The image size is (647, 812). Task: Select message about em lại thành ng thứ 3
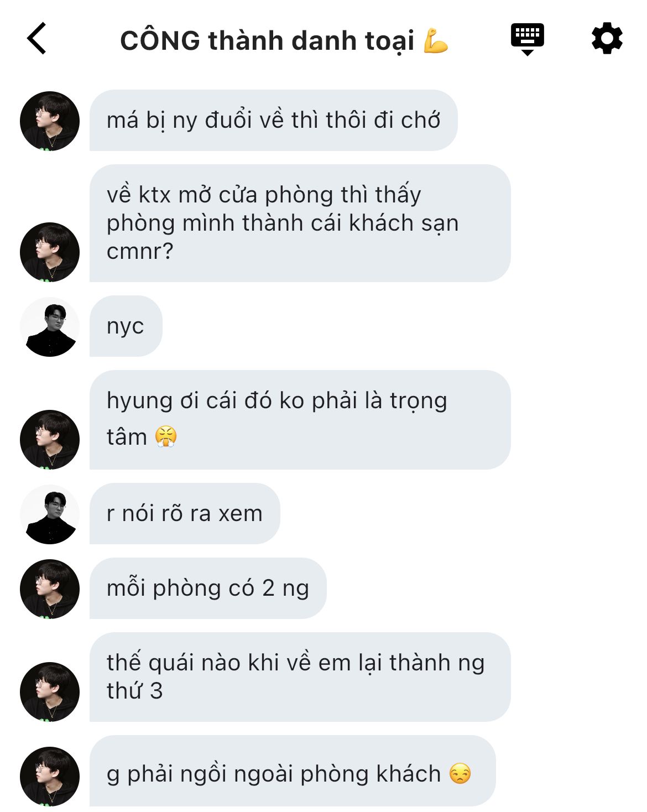click(300, 677)
